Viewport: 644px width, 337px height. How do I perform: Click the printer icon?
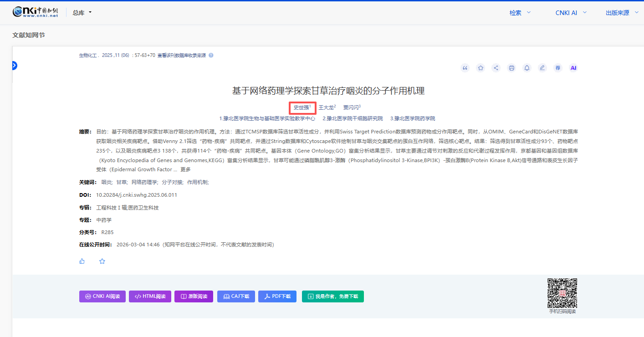pyautogui.click(x=511, y=68)
